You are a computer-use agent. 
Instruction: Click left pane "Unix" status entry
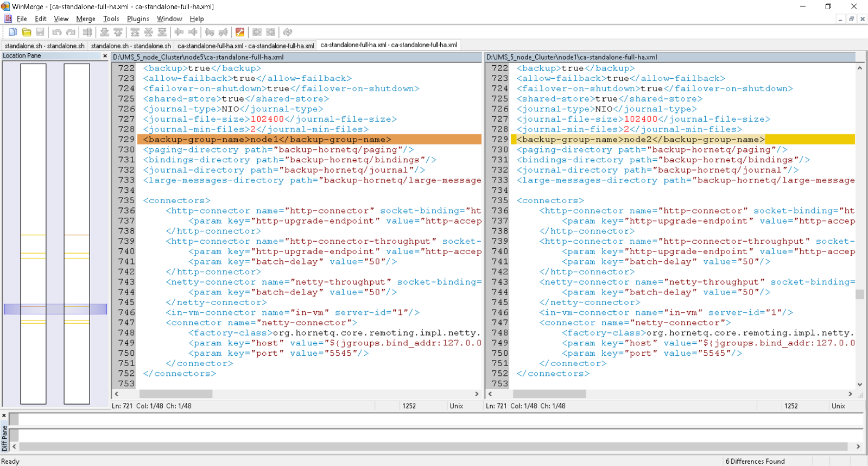pyautogui.click(x=457, y=406)
